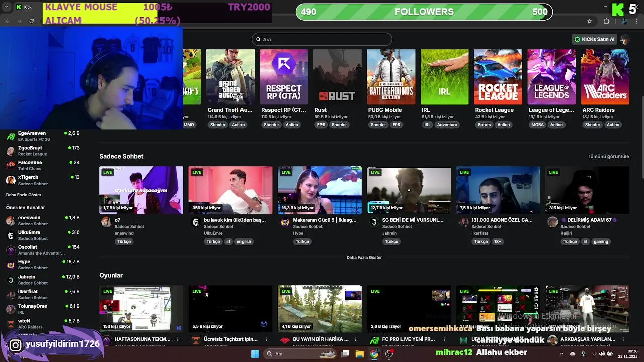Open TolunayOren recommended channel in sidebar
The height and width of the screenshot is (362, 644).
click(43, 309)
